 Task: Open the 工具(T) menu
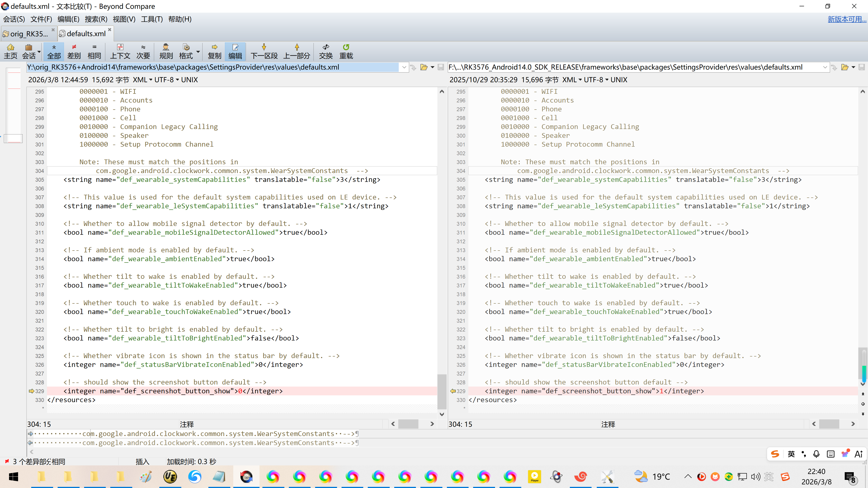pyautogui.click(x=152, y=19)
